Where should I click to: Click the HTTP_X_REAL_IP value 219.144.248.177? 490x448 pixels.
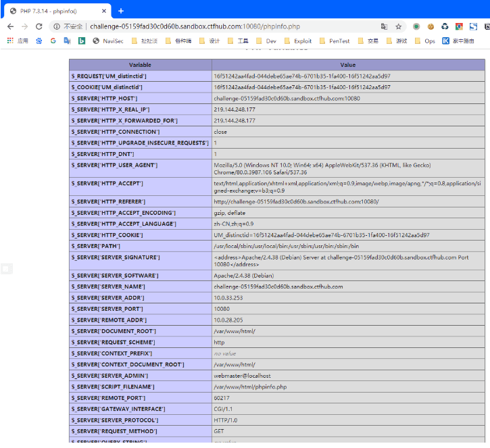[x=235, y=109]
